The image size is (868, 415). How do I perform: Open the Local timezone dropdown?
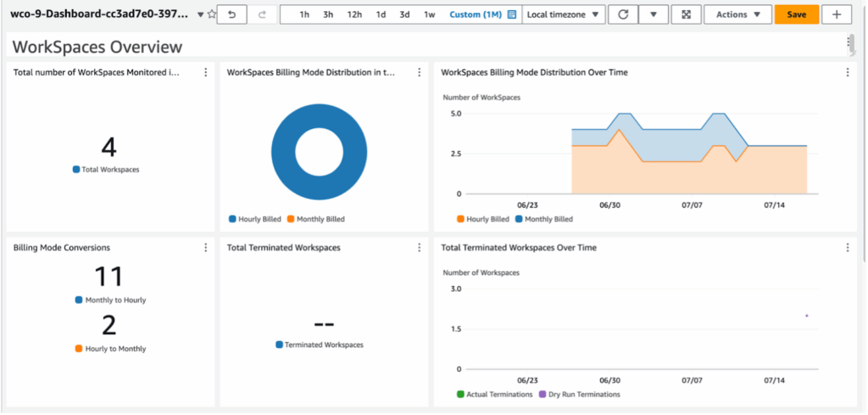click(564, 14)
